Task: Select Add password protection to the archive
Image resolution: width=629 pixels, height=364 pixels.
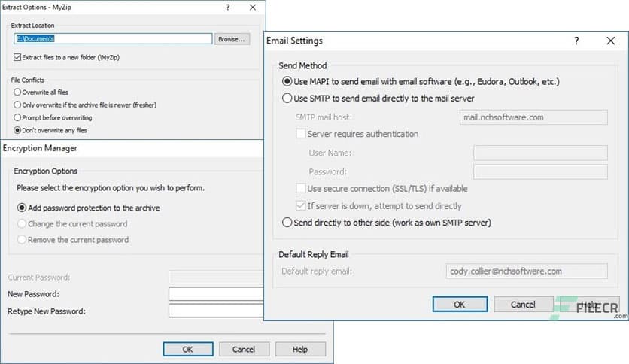Action: 22,208
